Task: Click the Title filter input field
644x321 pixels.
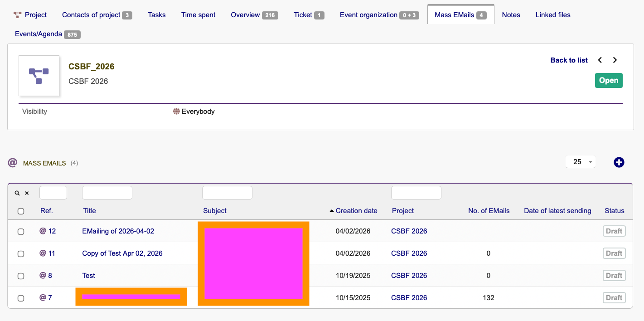Action: pyautogui.click(x=107, y=193)
